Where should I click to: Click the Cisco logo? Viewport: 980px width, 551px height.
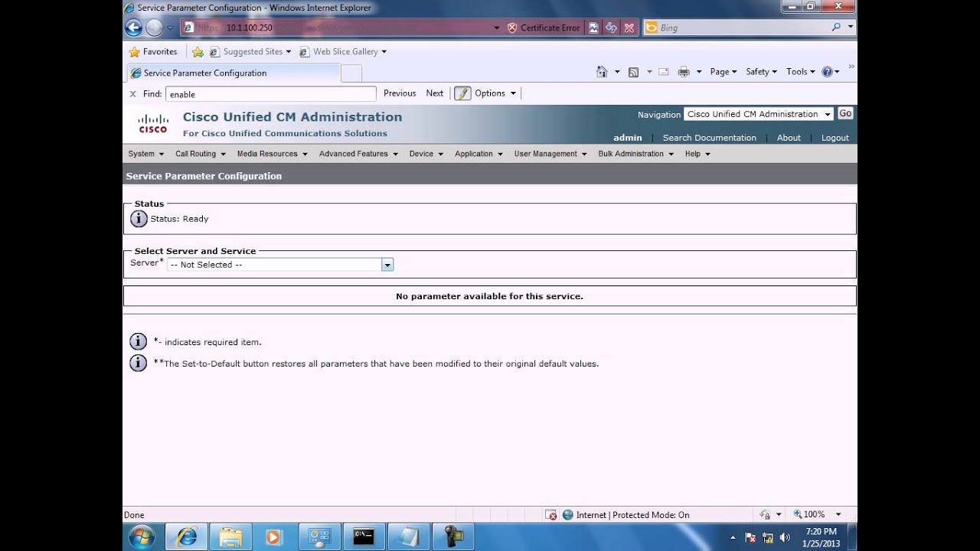153,123
